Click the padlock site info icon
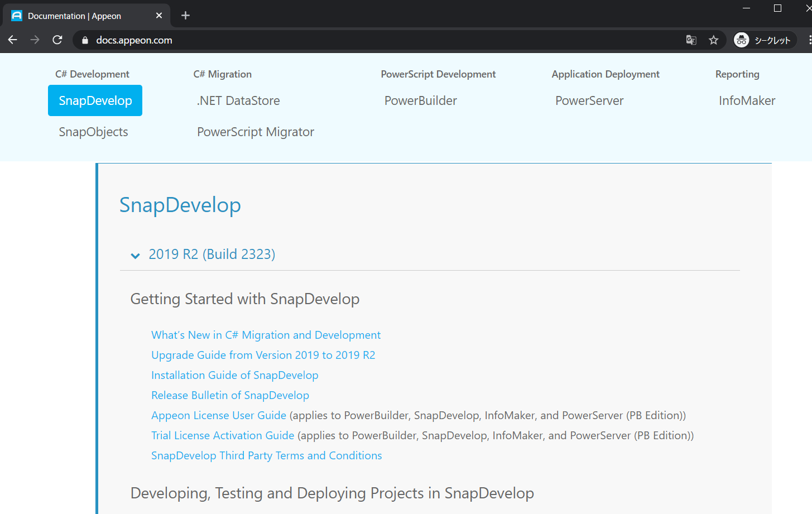The image size is (812, 514). click(x=85, y=40)
